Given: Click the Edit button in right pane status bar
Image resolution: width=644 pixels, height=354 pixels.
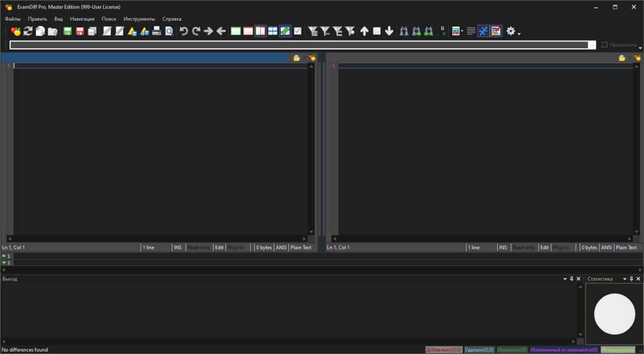Looking at the screenshot, I should 544,247.
